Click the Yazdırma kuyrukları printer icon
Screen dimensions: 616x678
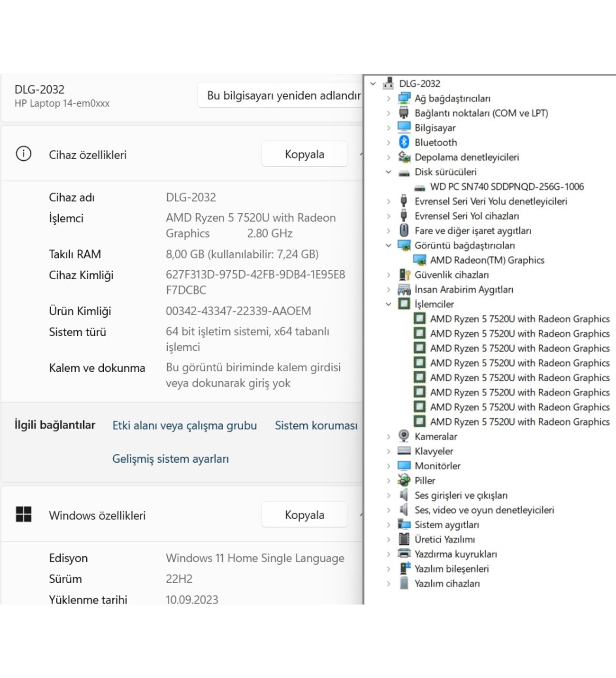[x=404, y=554]
